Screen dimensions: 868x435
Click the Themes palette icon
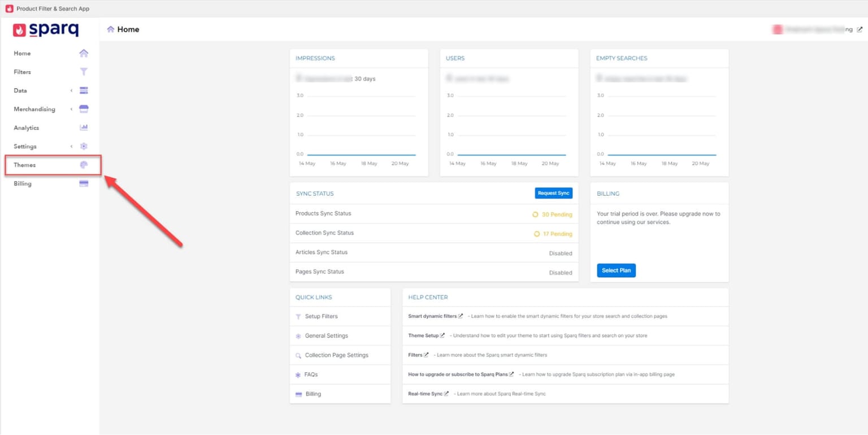[84, 165]
